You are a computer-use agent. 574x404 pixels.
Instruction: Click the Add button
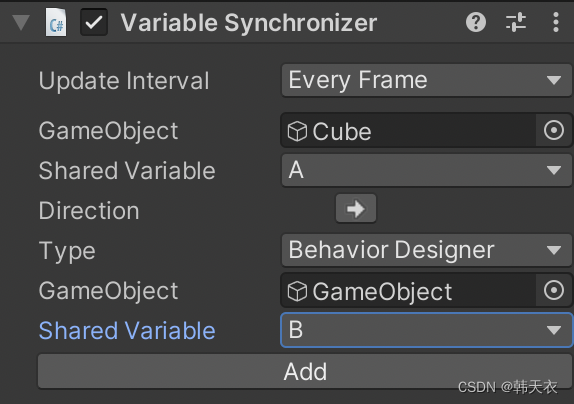(305, 371)
